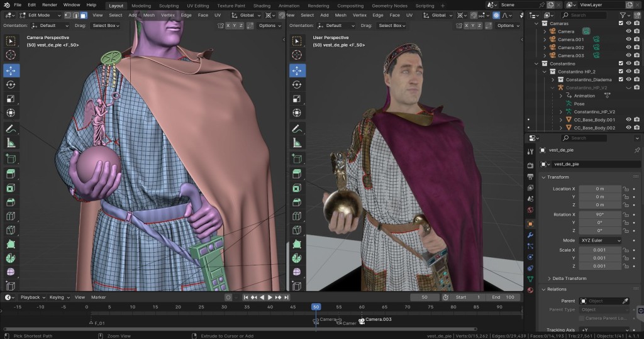The image size is (644, 339).
Task: Click the timeline playhead at frame 50
Action: click(316, 307)
